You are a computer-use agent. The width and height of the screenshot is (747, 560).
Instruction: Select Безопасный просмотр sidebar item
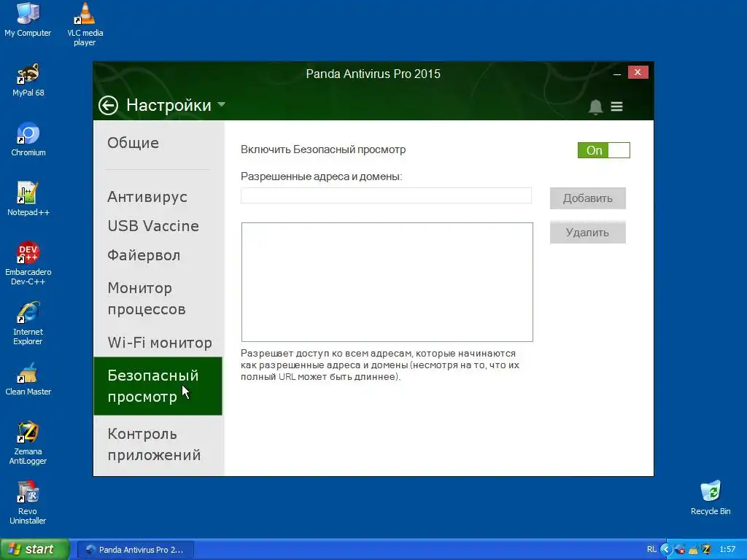click(158, 386)
